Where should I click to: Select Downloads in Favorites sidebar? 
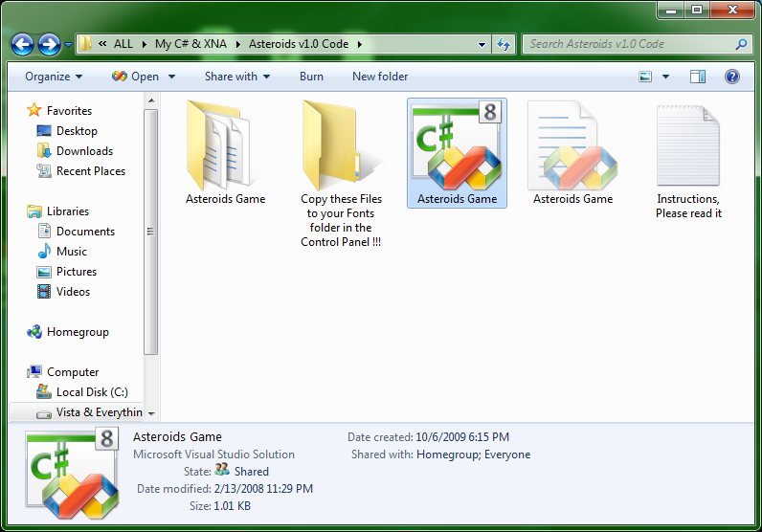(x=84, y=151)
